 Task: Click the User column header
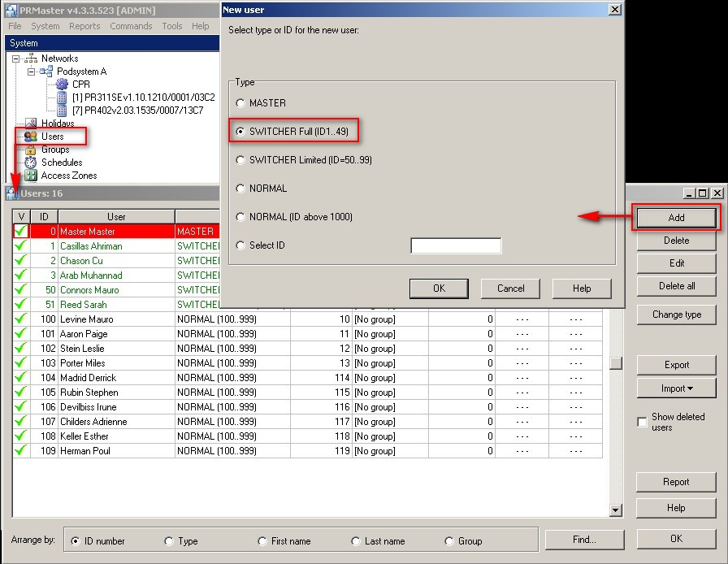(x=116, y=216)
